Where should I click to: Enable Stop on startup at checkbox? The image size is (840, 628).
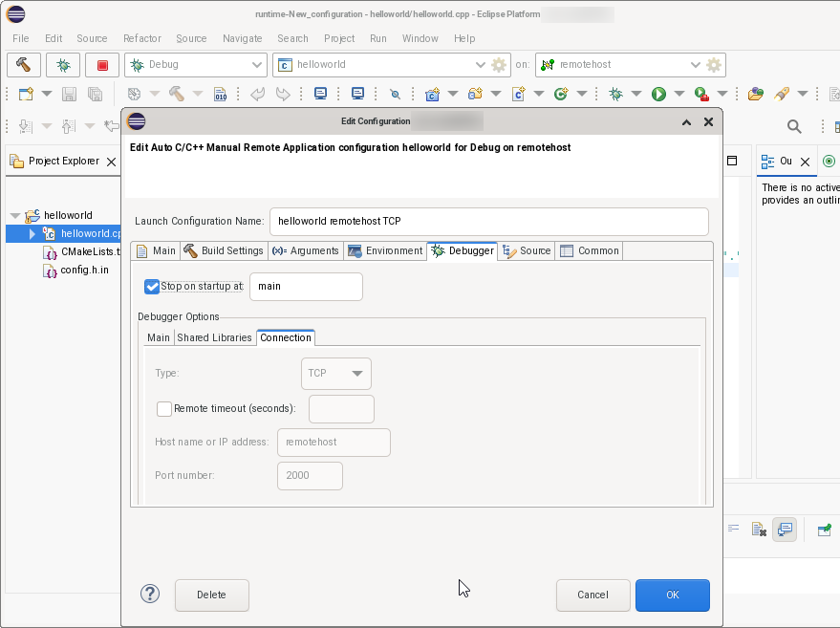click(152, 286)
